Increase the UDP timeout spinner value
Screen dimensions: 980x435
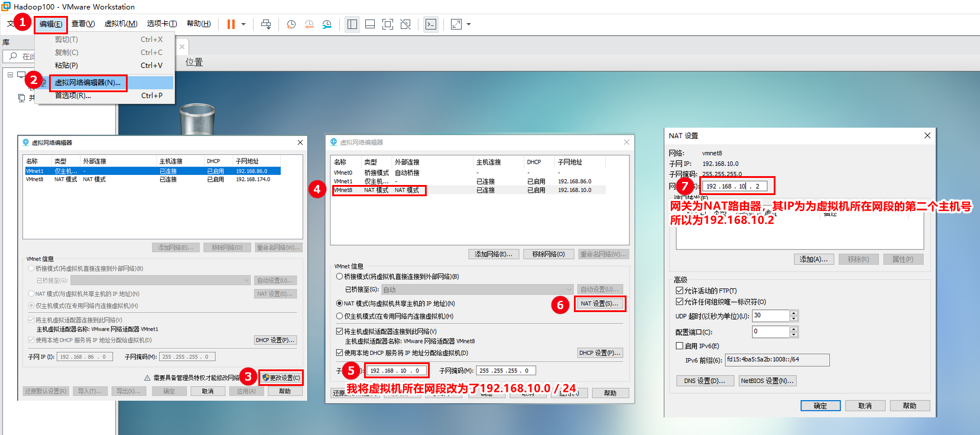click(x=794, y=313)
